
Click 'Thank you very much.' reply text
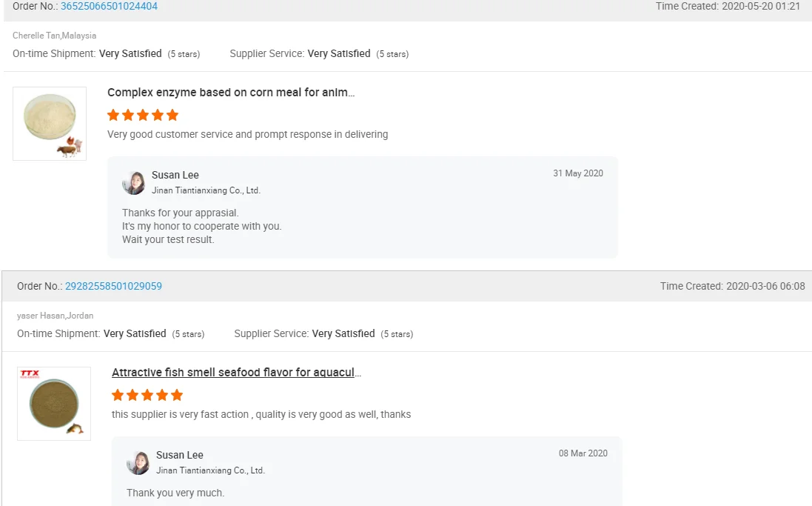coord(175,493)
